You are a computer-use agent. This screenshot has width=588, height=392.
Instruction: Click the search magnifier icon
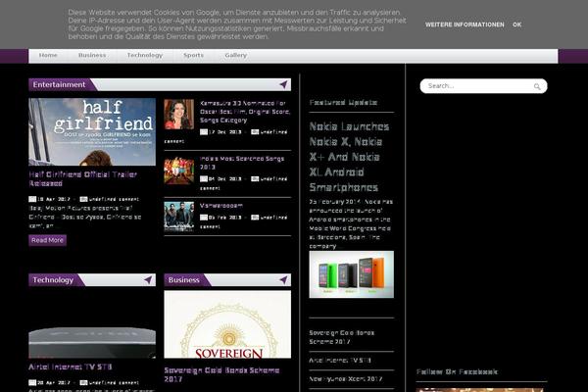(x=537, y=86)
